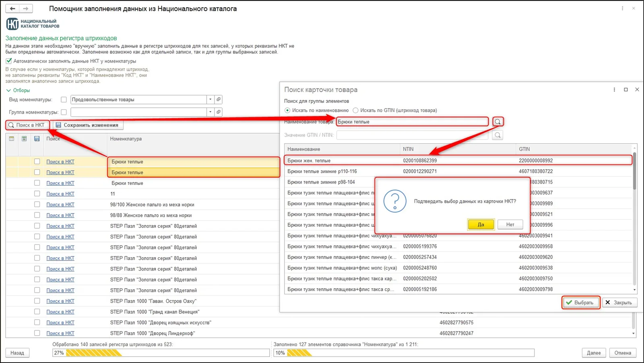Open Поиск в НКТ link for STEP Пазл 1000 Гавайи

(60, 301)
